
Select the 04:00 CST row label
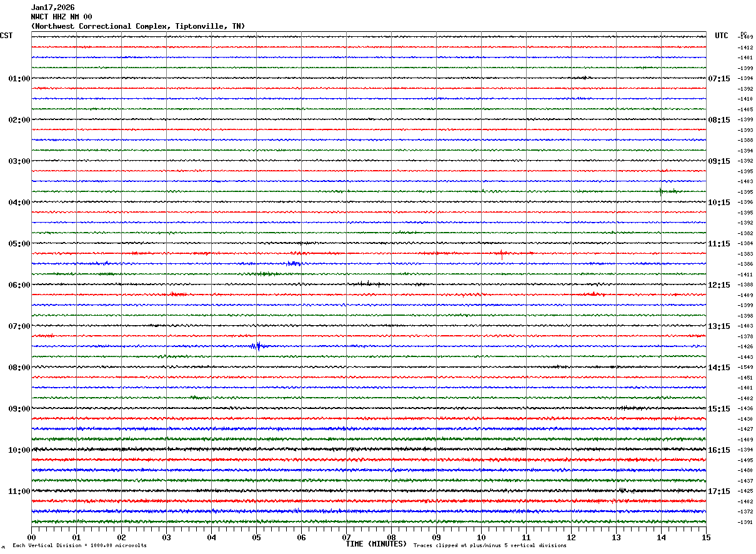[19, 203]
